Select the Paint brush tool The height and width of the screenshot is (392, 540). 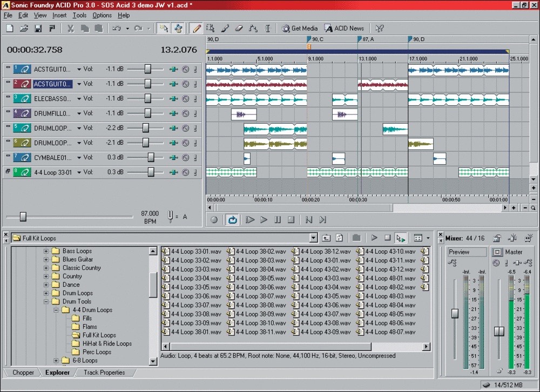coord(225,28)
